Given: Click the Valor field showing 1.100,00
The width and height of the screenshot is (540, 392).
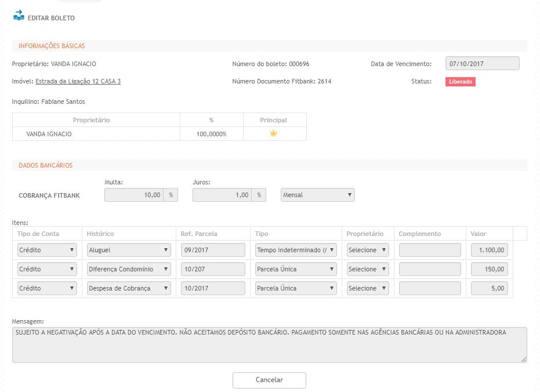Looking at the screenshot, I should pyautogui.click(x=490, y=250).
